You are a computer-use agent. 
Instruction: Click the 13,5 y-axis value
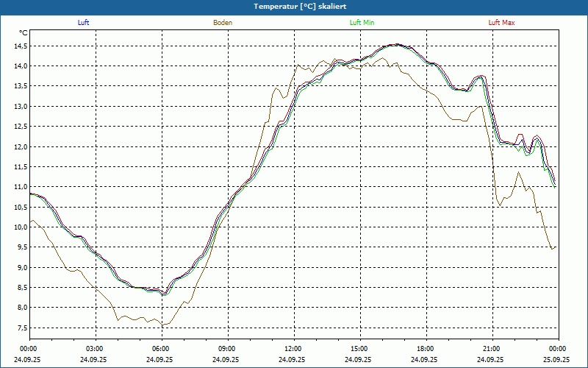[x=21, y=86]
